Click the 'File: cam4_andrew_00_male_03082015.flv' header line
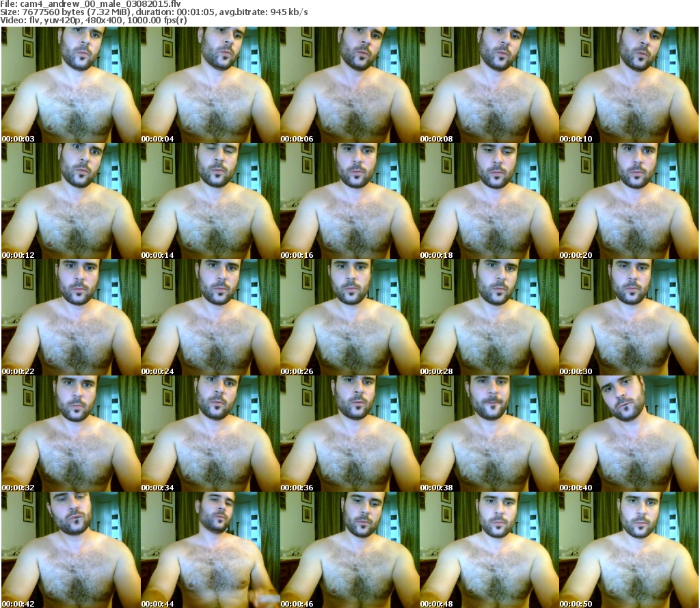The image size is (700, 608). click(x=91, y=4)
